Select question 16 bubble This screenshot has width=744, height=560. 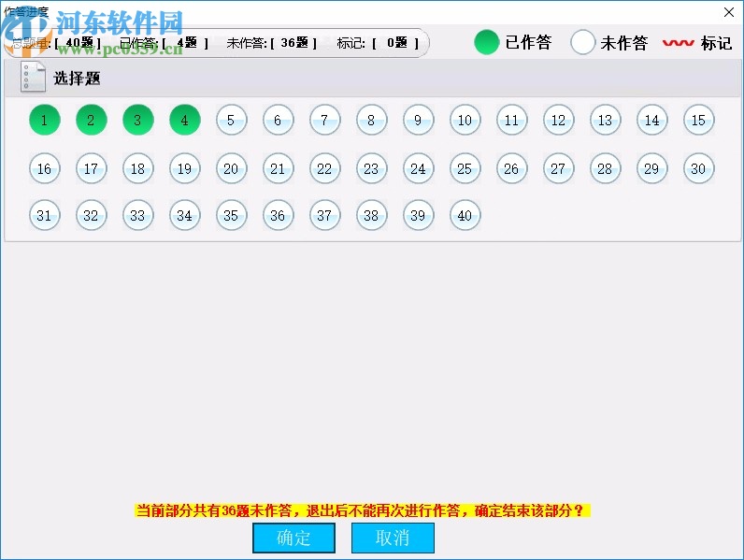pos(45,168)
